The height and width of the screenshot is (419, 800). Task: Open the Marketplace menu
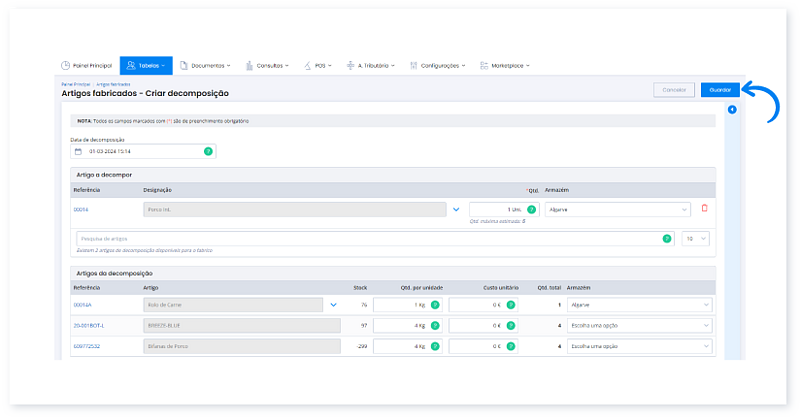tap(508, 65)
